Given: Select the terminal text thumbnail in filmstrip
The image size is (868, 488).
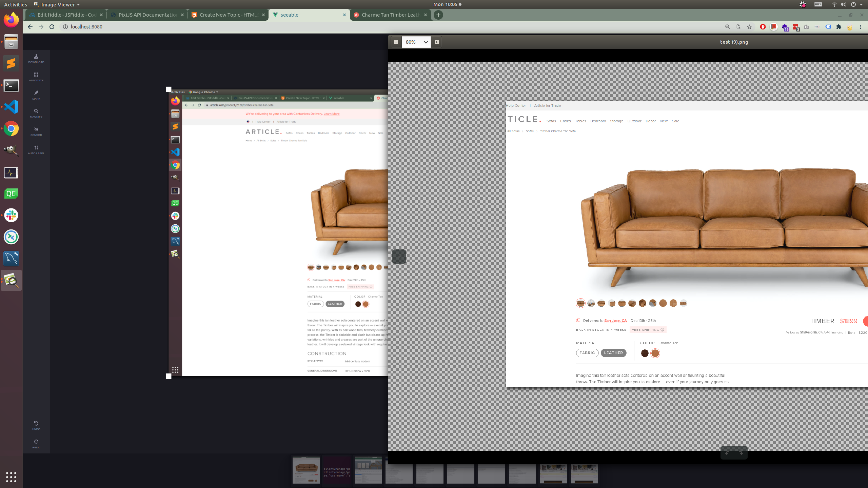Looking at the screenshot, I should click(x=337, y=470).
